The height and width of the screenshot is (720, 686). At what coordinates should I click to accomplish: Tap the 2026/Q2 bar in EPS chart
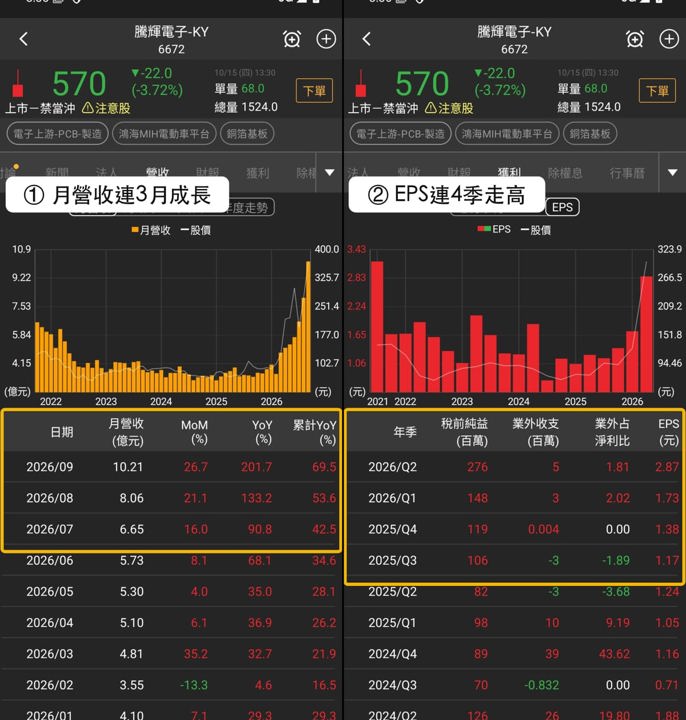(x=646, y=334)
